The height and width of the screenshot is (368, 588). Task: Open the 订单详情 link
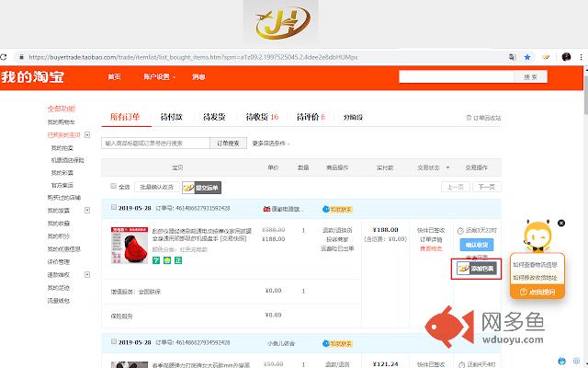point(431,239)
